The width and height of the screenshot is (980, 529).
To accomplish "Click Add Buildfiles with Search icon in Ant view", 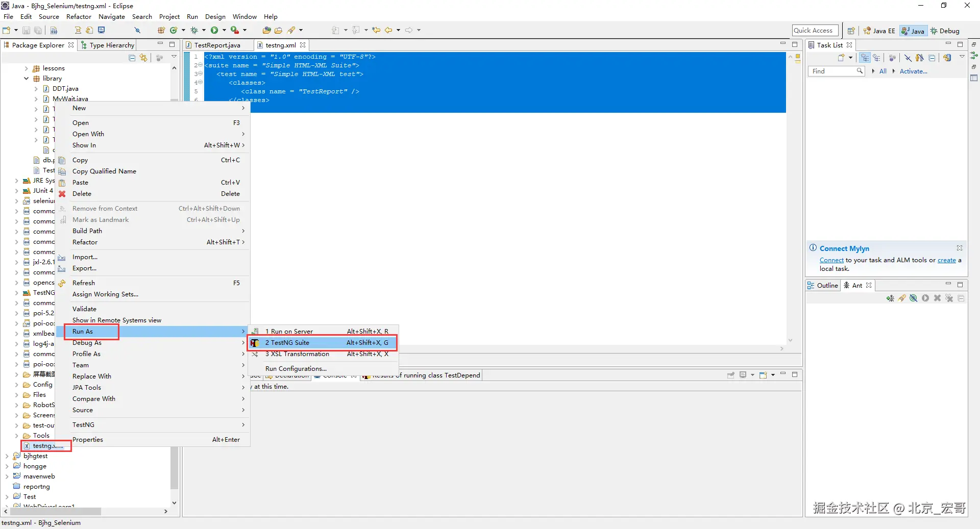I will (x=902, y=298).
